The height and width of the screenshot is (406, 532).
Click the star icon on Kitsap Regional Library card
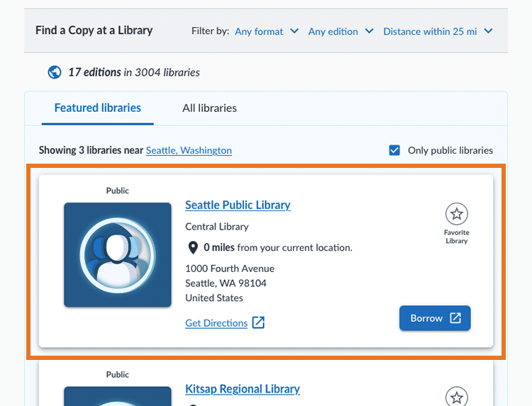pos(457,397)
